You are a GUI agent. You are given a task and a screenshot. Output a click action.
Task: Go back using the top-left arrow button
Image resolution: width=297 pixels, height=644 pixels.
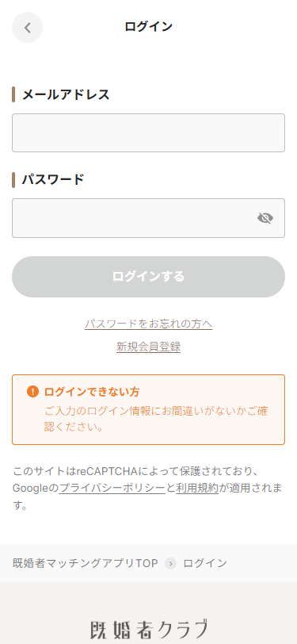[27, 28]
